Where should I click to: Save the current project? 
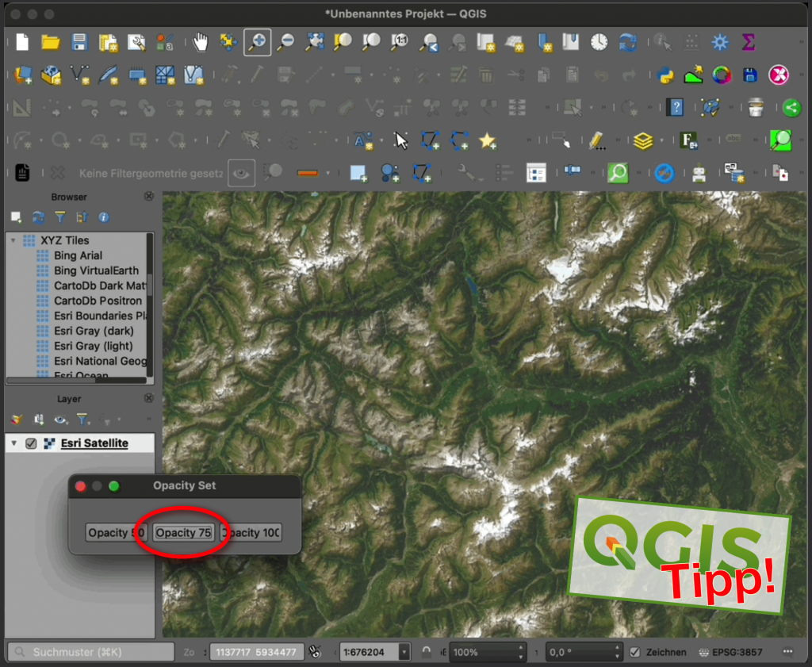point(79,42)
